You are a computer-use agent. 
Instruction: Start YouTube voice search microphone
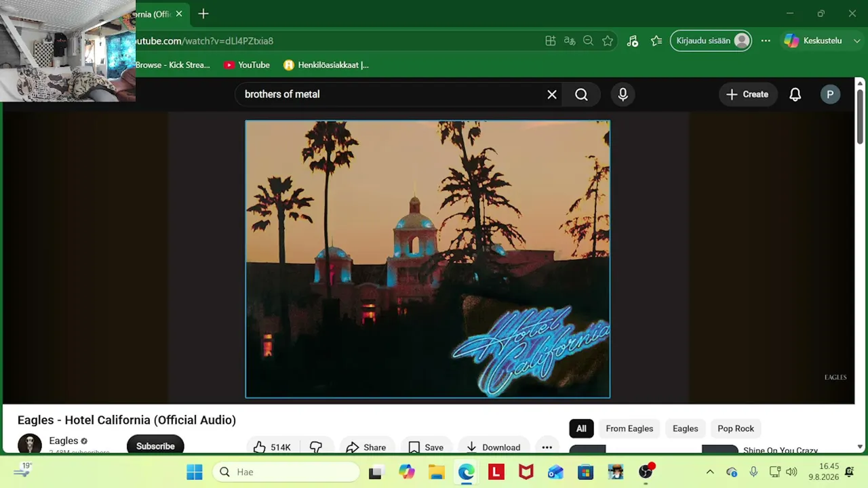pyautogui.click(x=623, y=94)
